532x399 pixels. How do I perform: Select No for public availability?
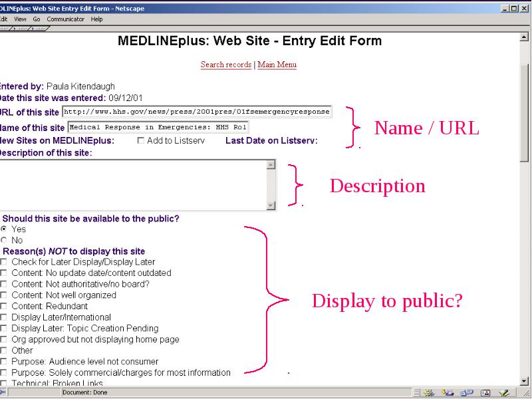(x=4, y=240)
